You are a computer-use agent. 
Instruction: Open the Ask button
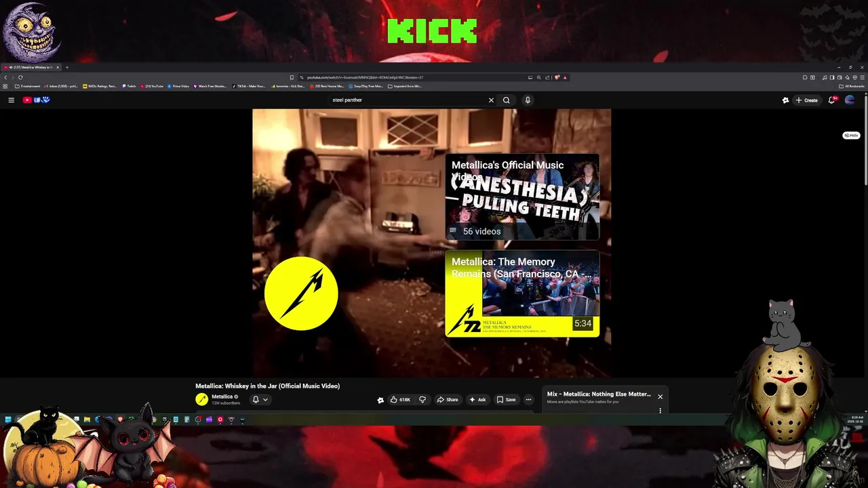(477, 399)
